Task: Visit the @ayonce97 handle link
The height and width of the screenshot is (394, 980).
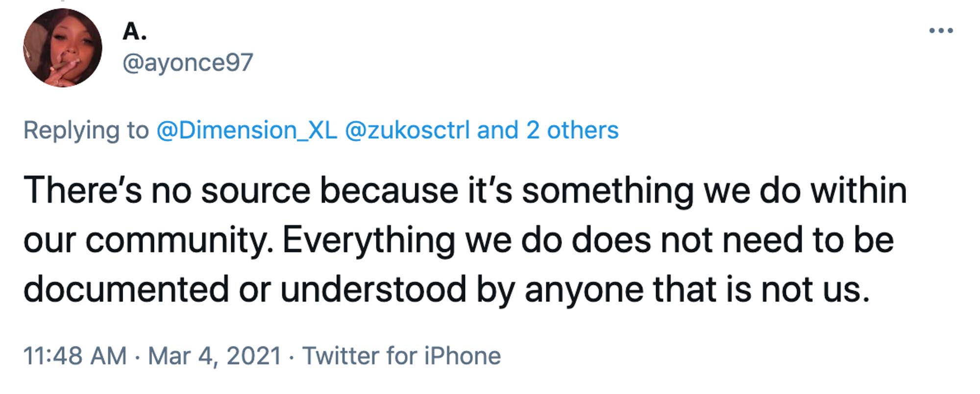Action: tap(188, 63)
